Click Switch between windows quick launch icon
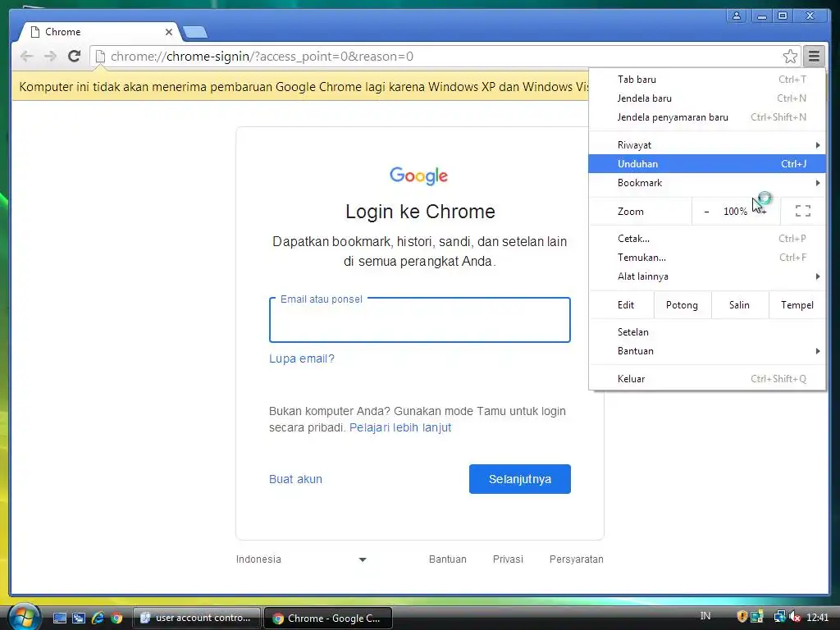 [x=79, y=618]
